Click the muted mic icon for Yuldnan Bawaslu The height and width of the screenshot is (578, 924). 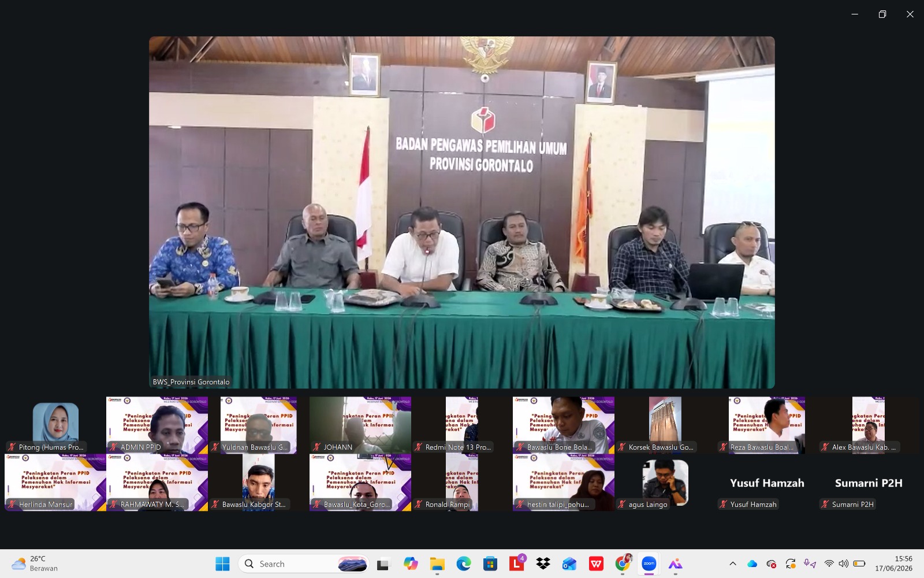coord(215,447)
